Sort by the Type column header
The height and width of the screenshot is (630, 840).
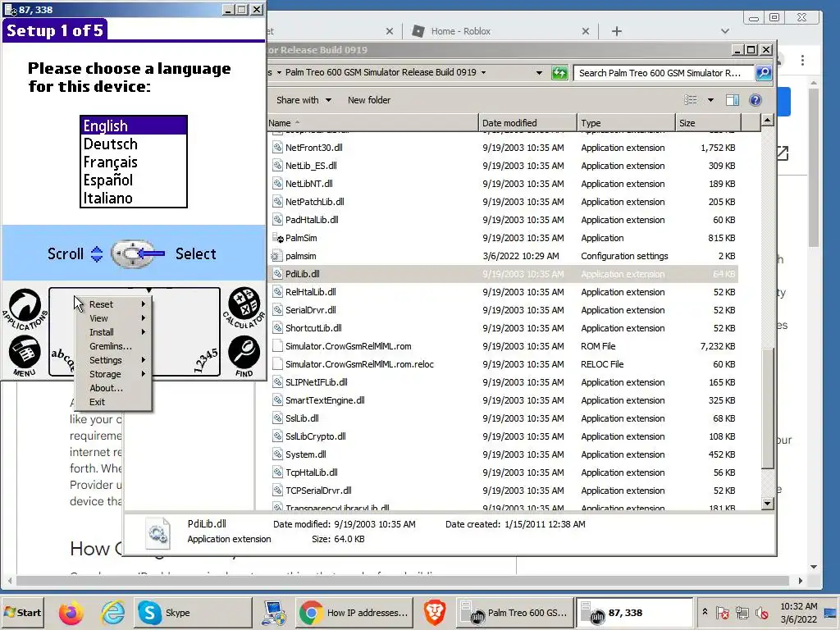pyautogui.click(x=626, y=123)
